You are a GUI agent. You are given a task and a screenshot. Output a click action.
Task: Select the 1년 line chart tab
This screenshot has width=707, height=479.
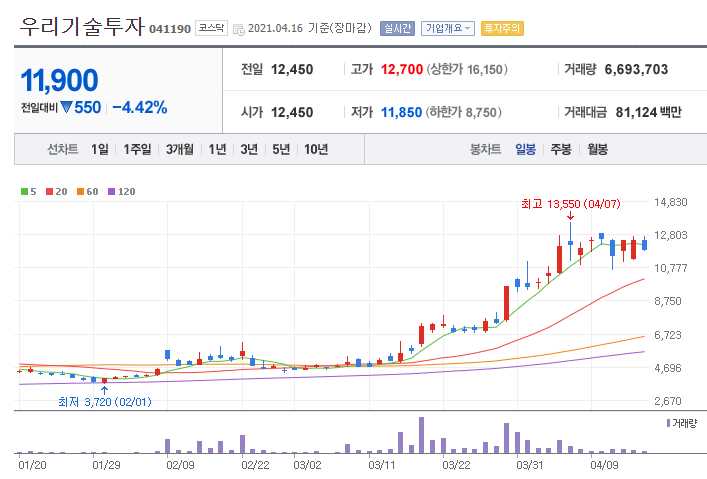217,149
